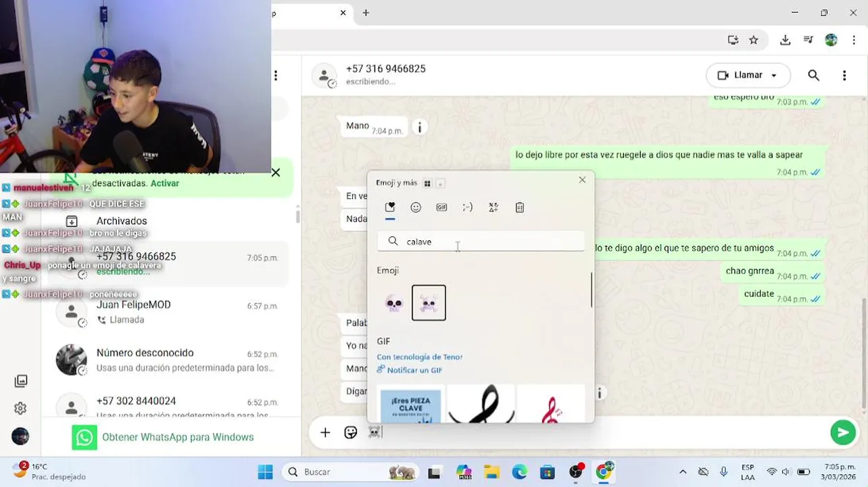Open the attach plus menu
Viewport: 868px width, 487px height.
(x=325, y=433)
